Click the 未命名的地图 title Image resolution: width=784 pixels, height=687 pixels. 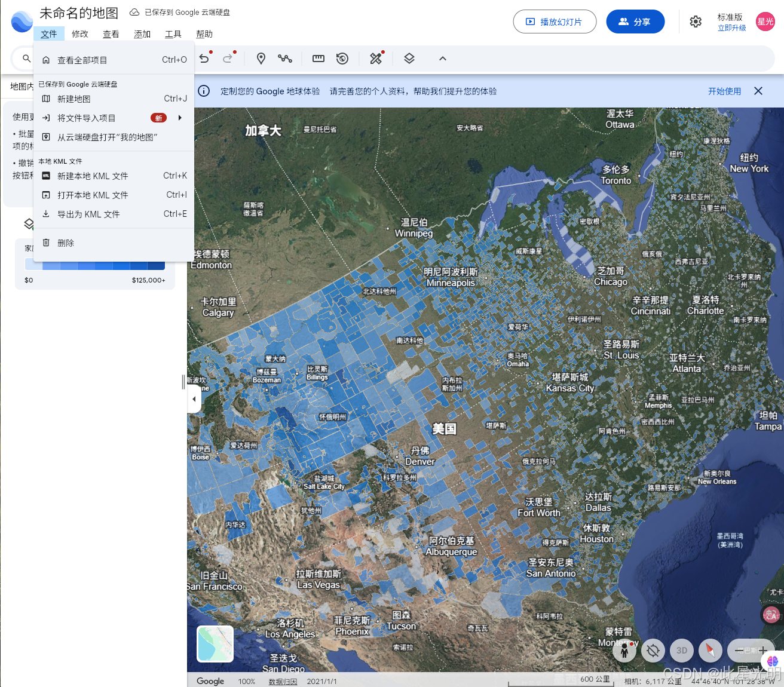coord(79,13)
